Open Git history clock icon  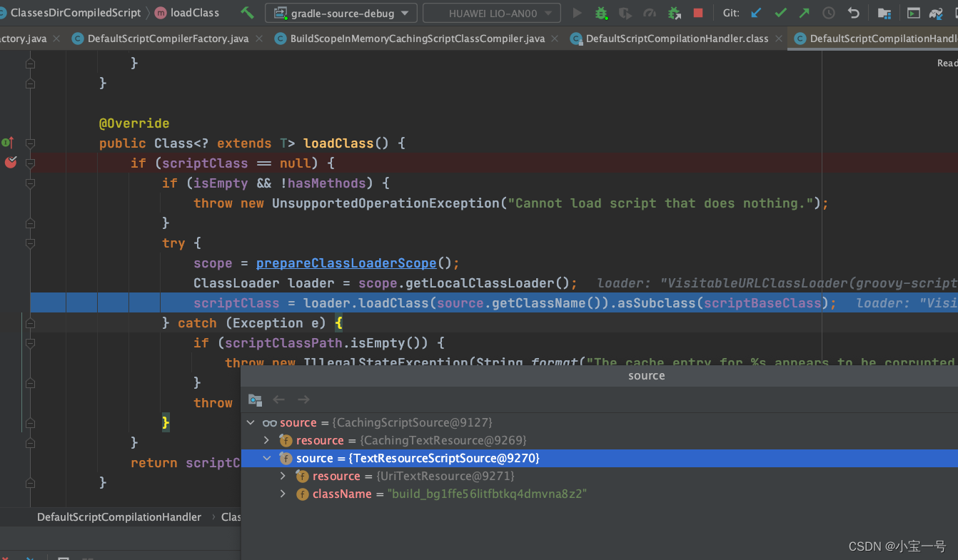pos(829,13)
